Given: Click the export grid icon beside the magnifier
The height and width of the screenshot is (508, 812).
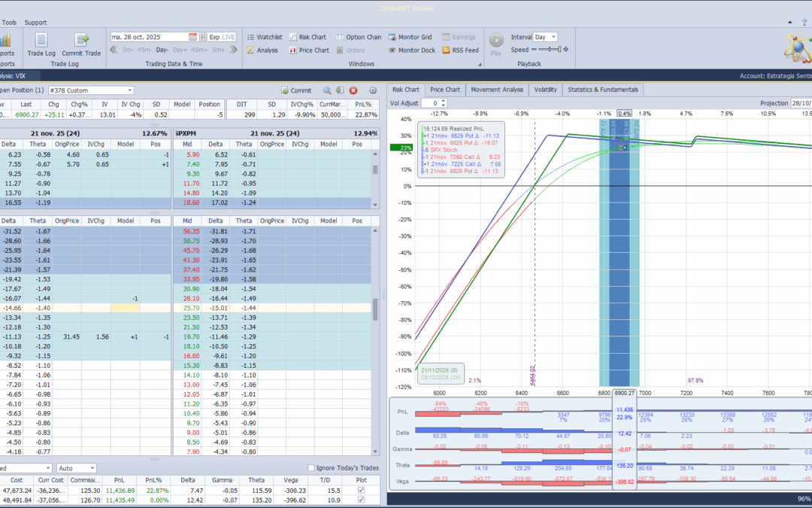Looking at the screenshot, I should (340, 90).
